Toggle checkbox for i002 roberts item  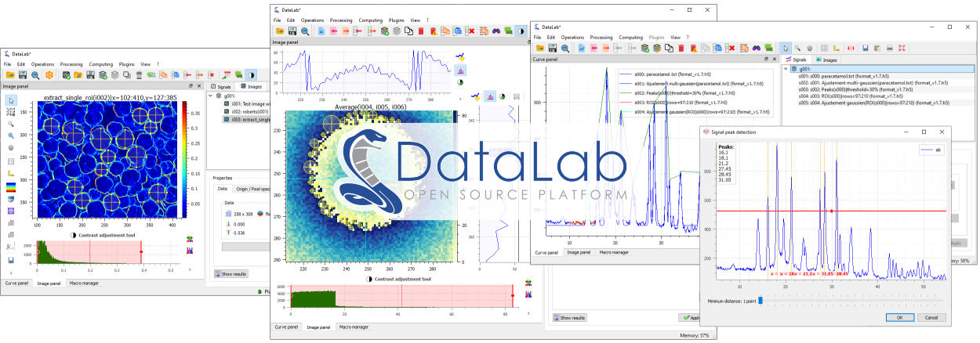coord(227,111)
